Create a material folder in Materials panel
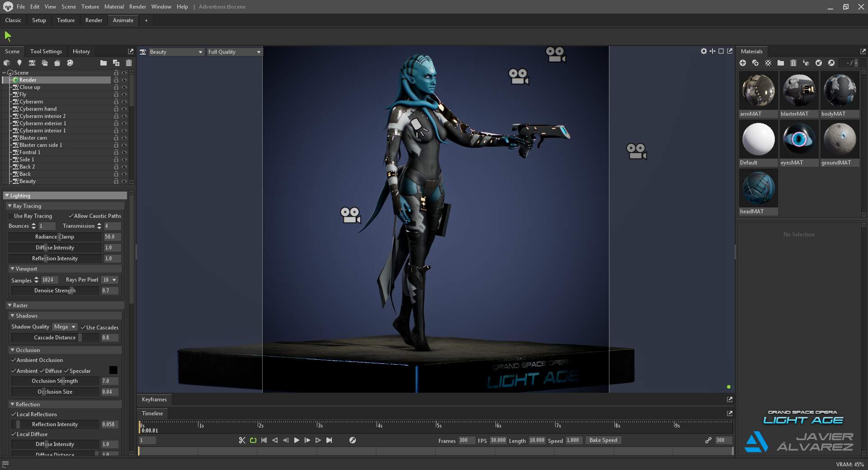 pyautogui.click(x=781, y=63)
